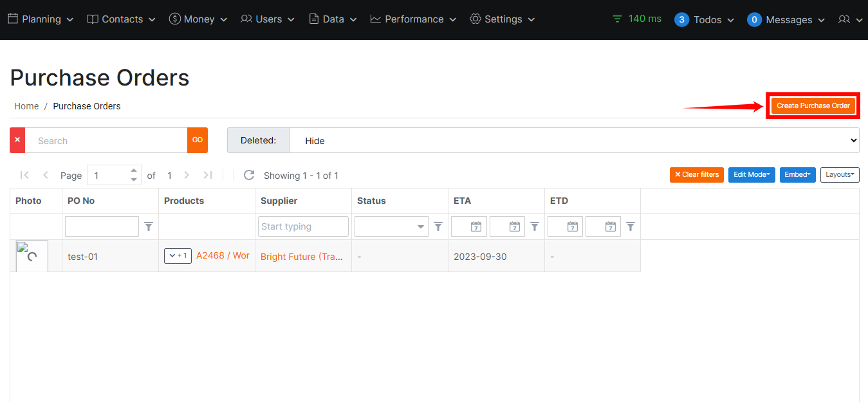Clear the search with the red X icon
Screen dimensions: 868x402
(x=17, y=140)
